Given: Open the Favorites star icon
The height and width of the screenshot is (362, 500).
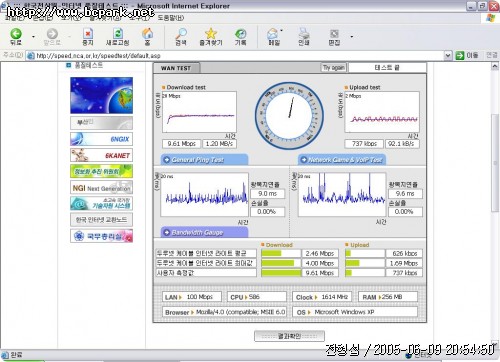Looking at the screenshot, I should [211, 33].
